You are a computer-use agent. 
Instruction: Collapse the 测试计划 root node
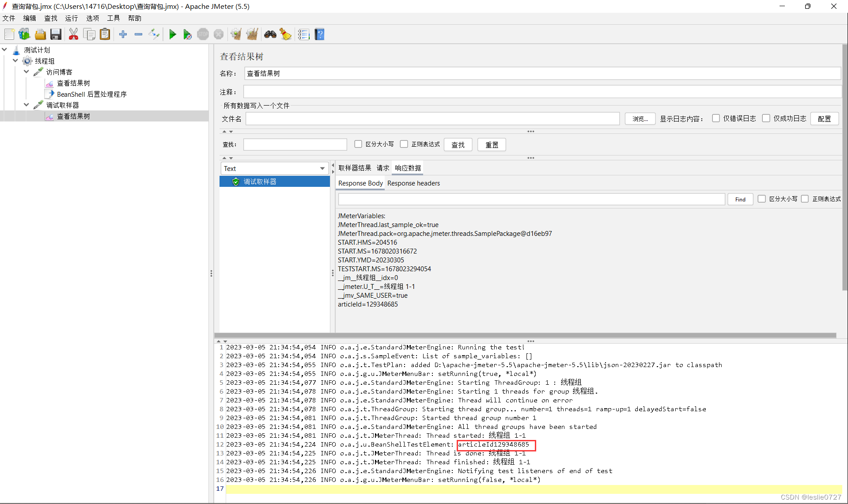(4, 49)
